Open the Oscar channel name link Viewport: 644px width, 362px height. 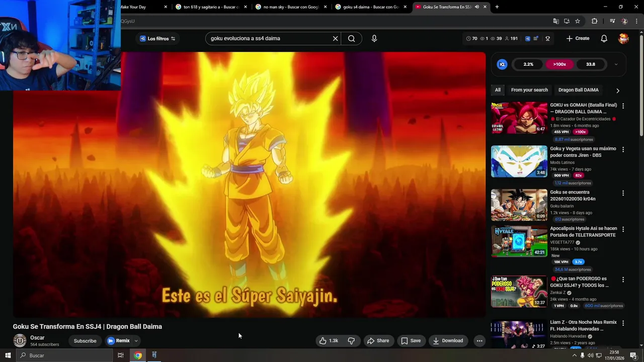click(37, 338)
